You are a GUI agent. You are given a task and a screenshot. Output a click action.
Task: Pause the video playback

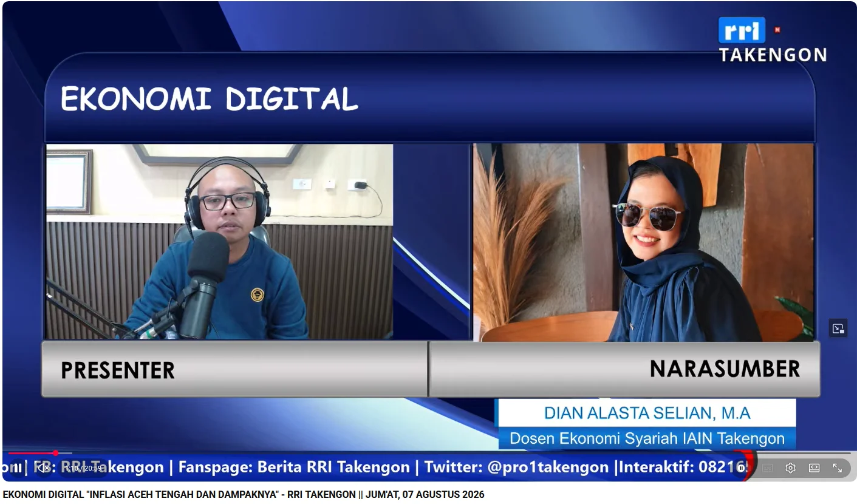tap(18, 468)
